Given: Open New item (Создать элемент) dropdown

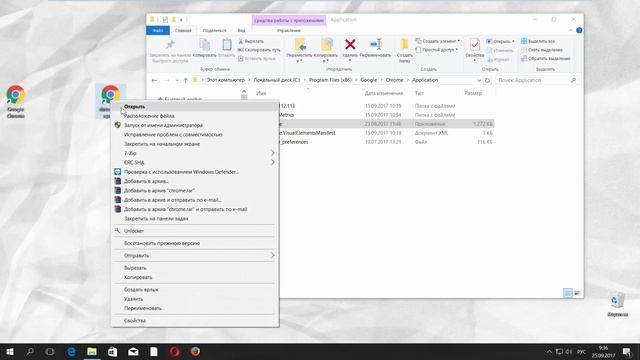Looking at the screenshot, I should 438,41.
